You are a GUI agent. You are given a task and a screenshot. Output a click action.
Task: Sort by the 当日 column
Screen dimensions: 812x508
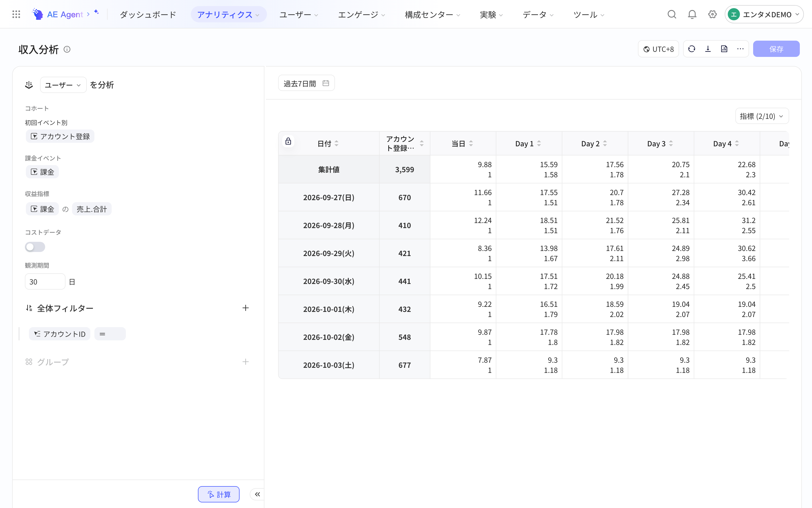(x=471, y=144)
